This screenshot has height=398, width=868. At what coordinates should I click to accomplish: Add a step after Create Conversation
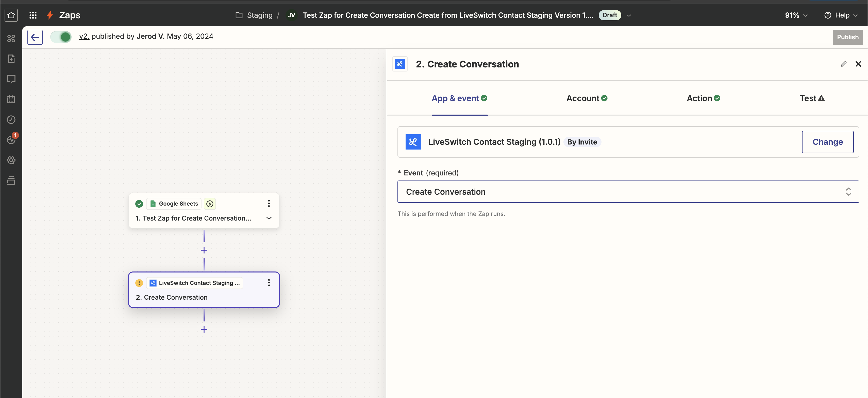(x=204, y=329)
